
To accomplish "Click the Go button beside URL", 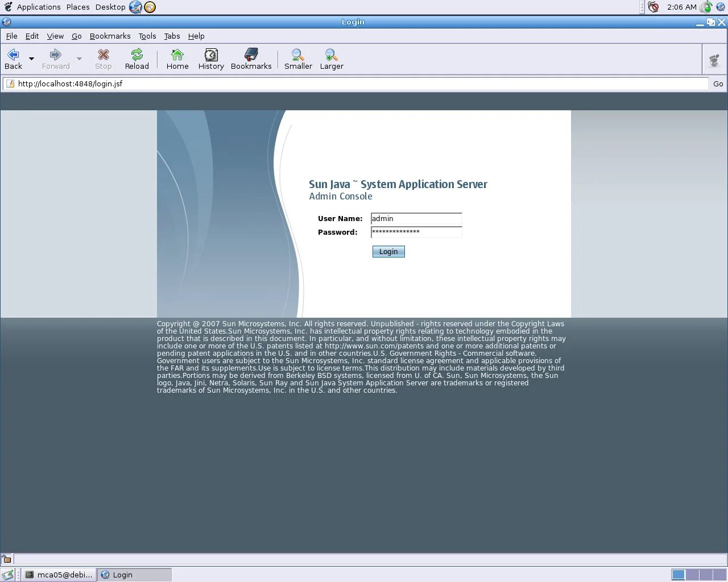I will tap(718, 84).
